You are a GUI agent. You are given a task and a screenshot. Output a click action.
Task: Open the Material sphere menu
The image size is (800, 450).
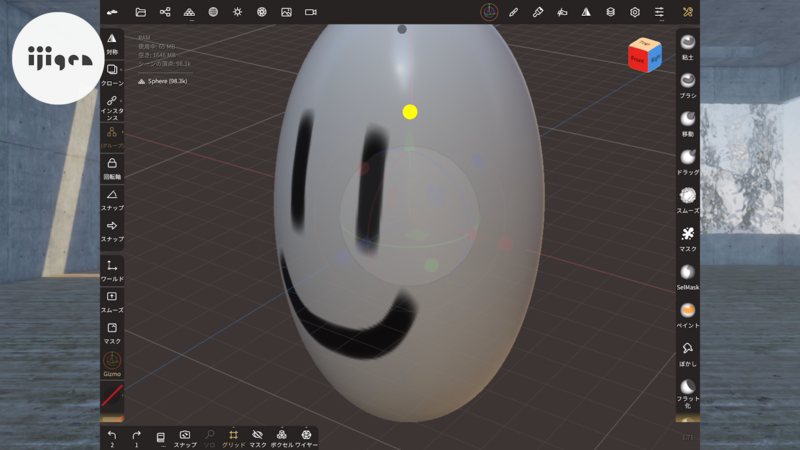pyautogui.click(x=213, y=12)
